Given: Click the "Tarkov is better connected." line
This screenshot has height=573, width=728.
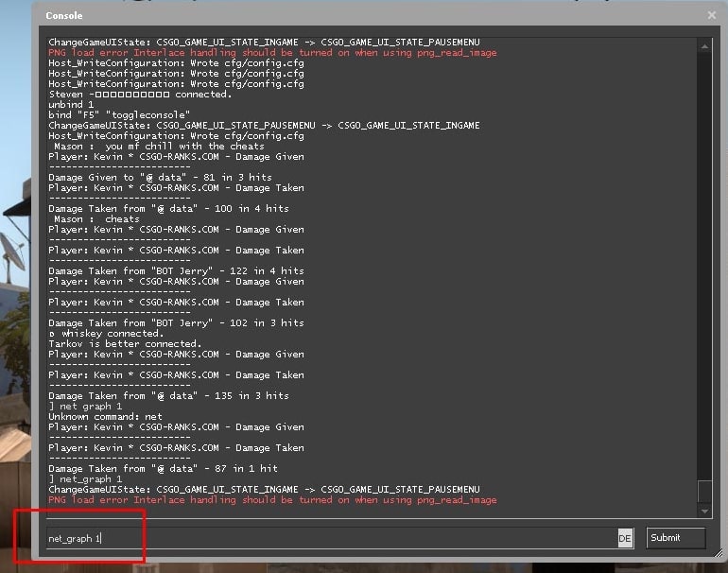Looking at the screenshot, I should (125, 344).
